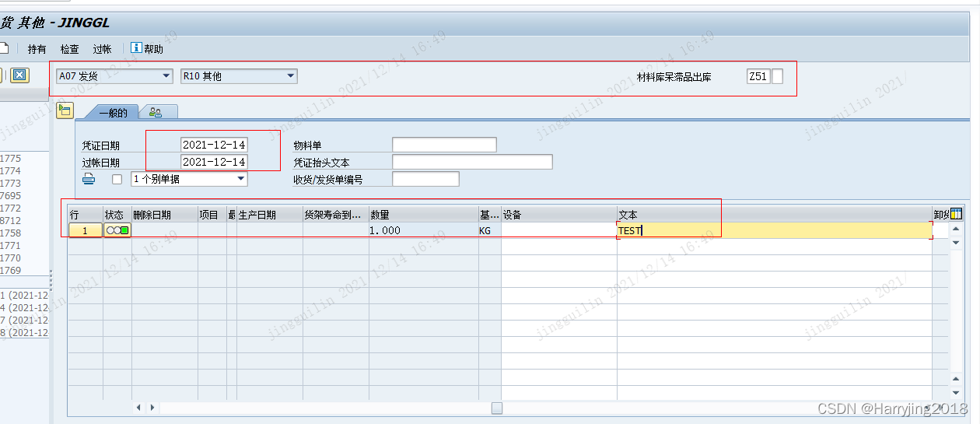Click the horizontal scrollbar left arrow
Viewport: 980px width, 424px height.
click(x=139, y=408)
